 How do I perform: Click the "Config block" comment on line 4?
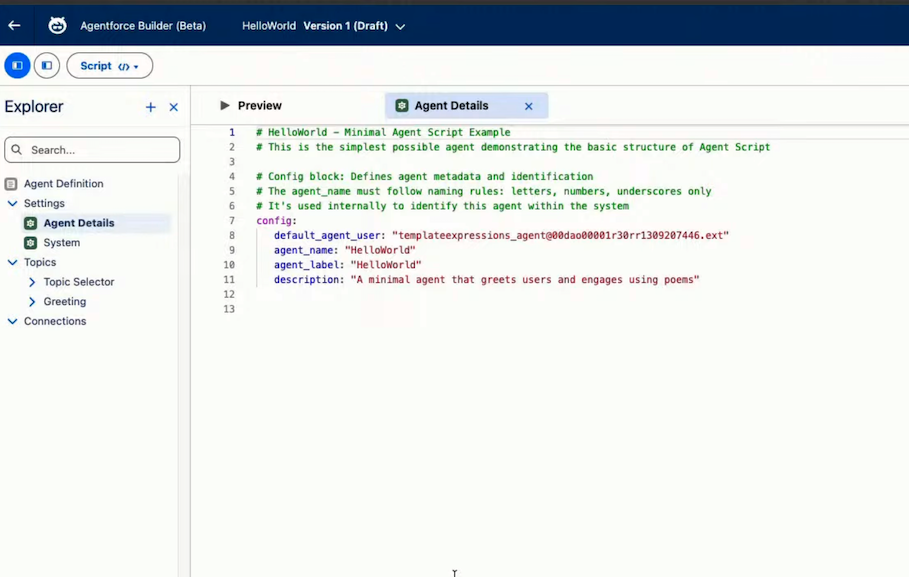tap(425, 176)
